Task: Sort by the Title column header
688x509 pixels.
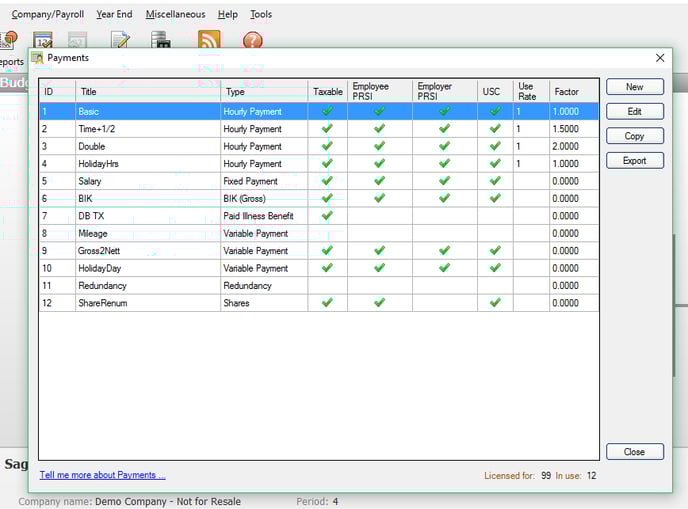Action: [x=148, y=91]
